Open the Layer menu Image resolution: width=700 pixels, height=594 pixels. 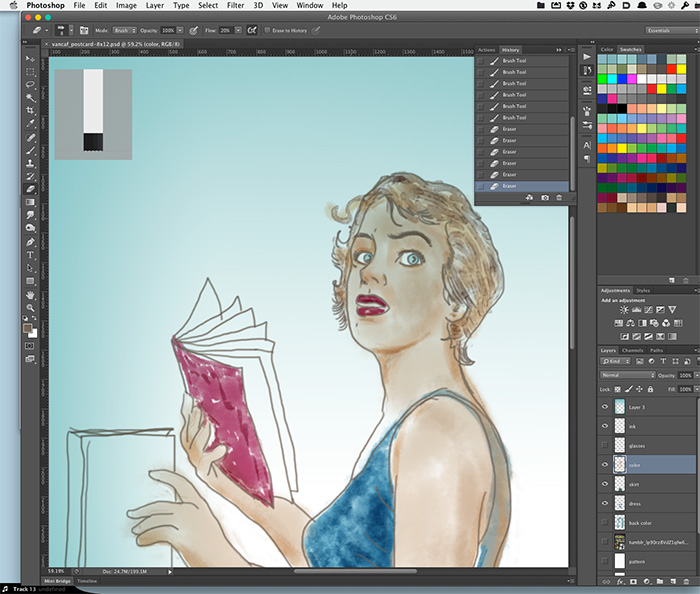[x=154, y=5]
